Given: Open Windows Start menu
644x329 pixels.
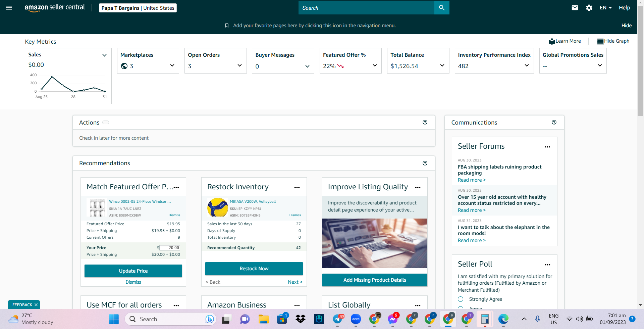Looking at the screenshot, I should click(114, 319).
